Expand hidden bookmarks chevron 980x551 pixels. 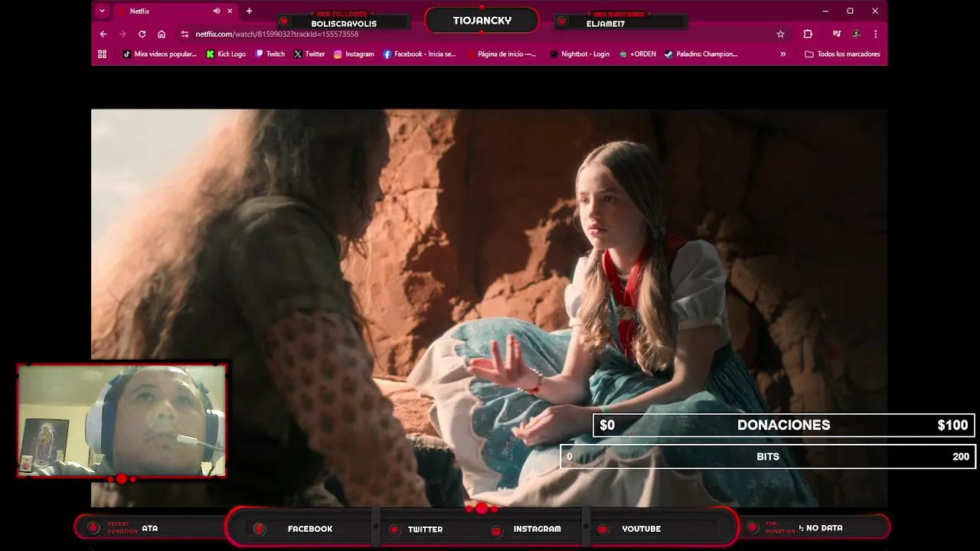[782, 54]
